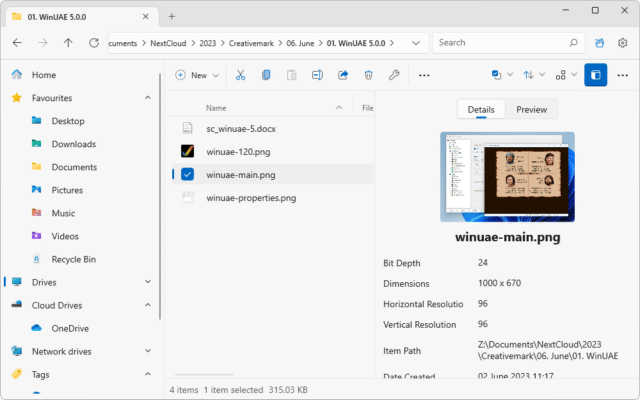The image size is (640, 400).
Task: Open Home in the sidebar
Action: [44, 75]
